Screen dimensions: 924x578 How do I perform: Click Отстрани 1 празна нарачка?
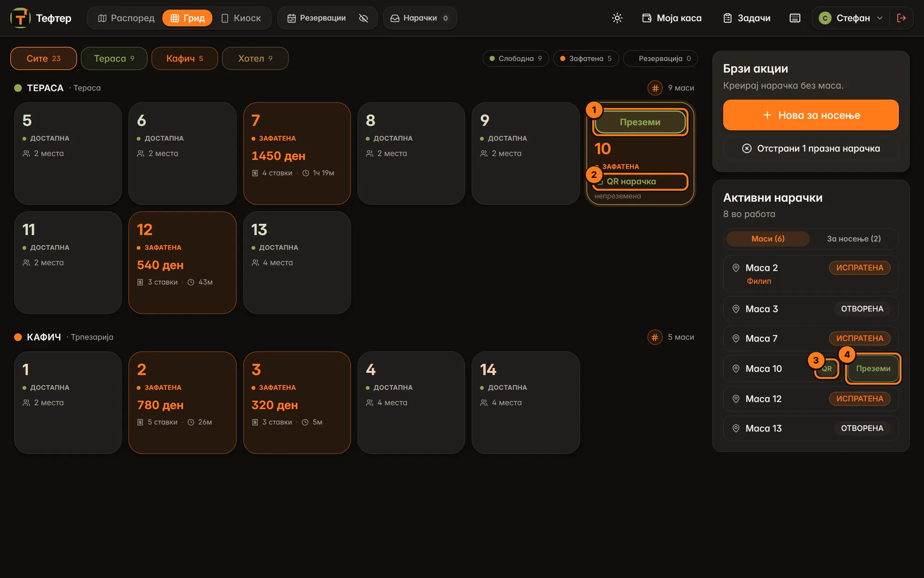pyautogui.click(x=811, y=148)
